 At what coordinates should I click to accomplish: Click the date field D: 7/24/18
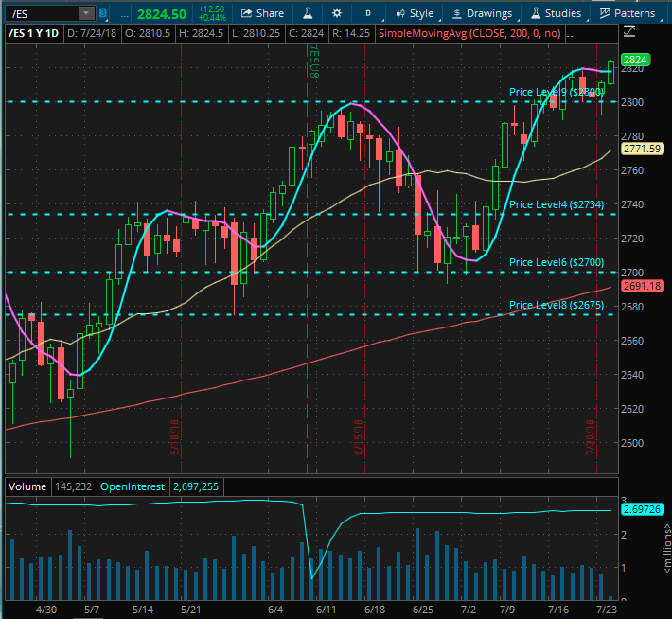tap(92, 33)
